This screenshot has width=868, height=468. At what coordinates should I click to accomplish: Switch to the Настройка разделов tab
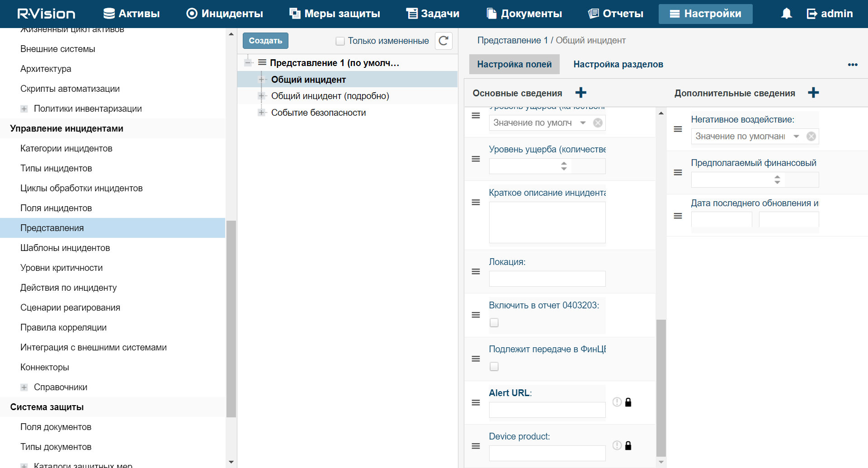pyautogui.click(x=618, y=64)
